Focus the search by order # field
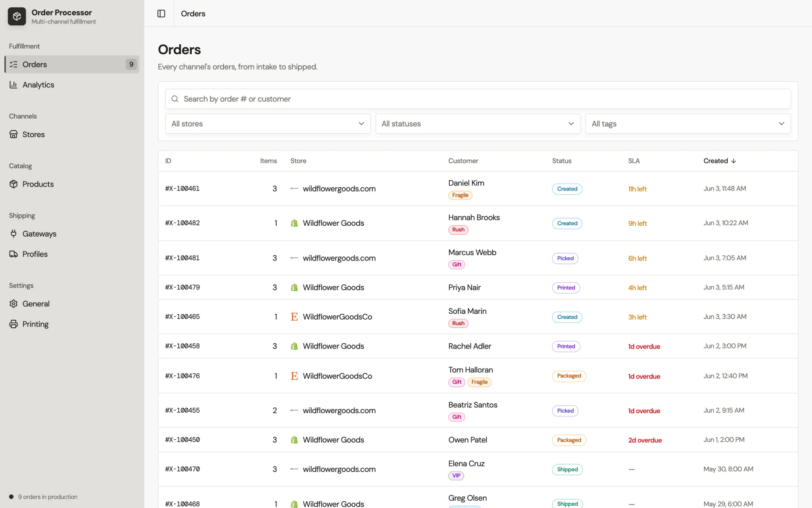 pos(478,99)
